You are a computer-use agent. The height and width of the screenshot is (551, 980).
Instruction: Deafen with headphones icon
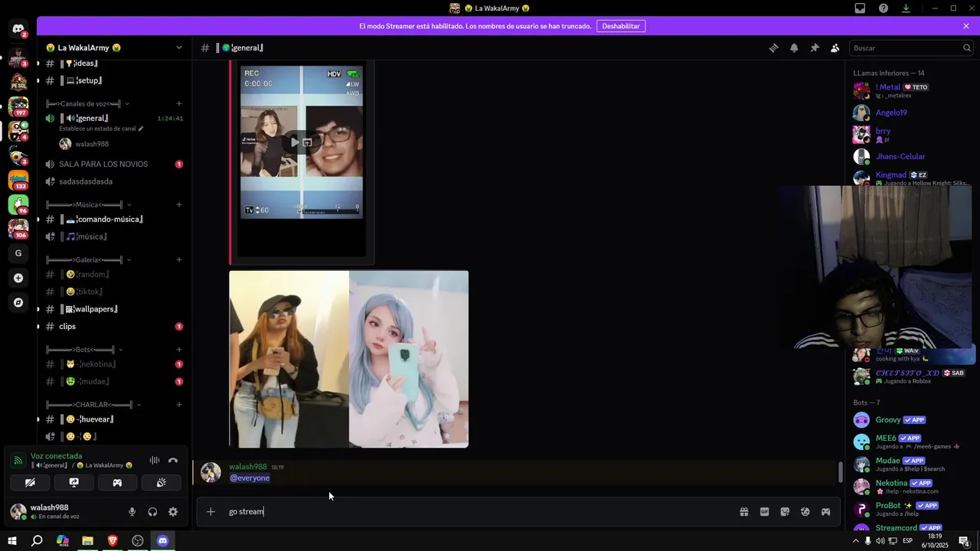152,512
